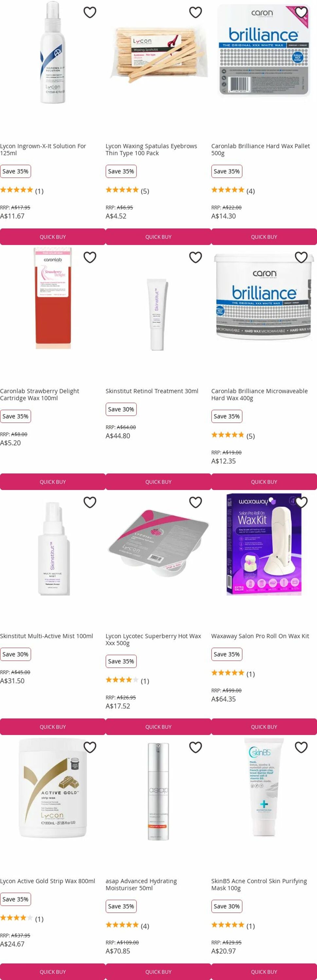Quick Buy the Waxaway Roll On Wax Kit

(x=264, y=727)
